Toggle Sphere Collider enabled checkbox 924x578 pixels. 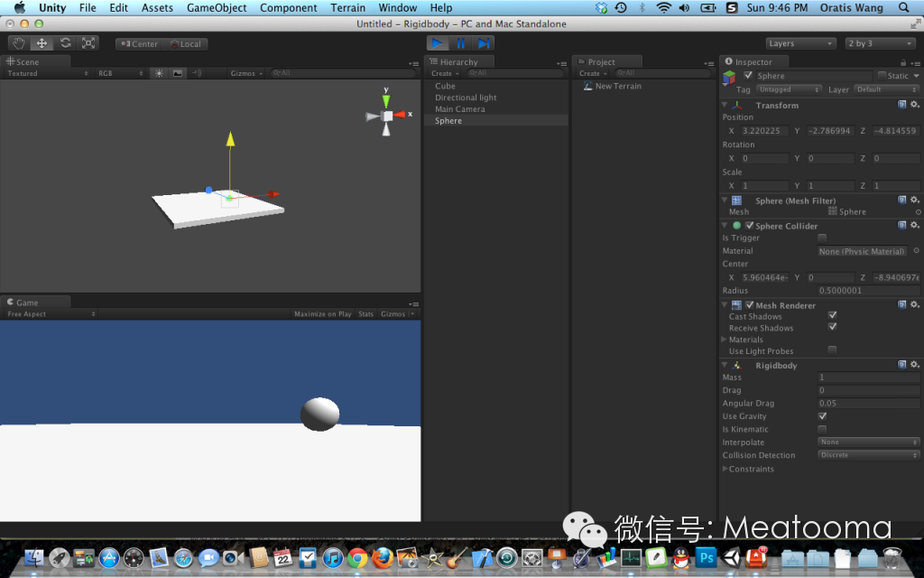click(x=750, y=225)
